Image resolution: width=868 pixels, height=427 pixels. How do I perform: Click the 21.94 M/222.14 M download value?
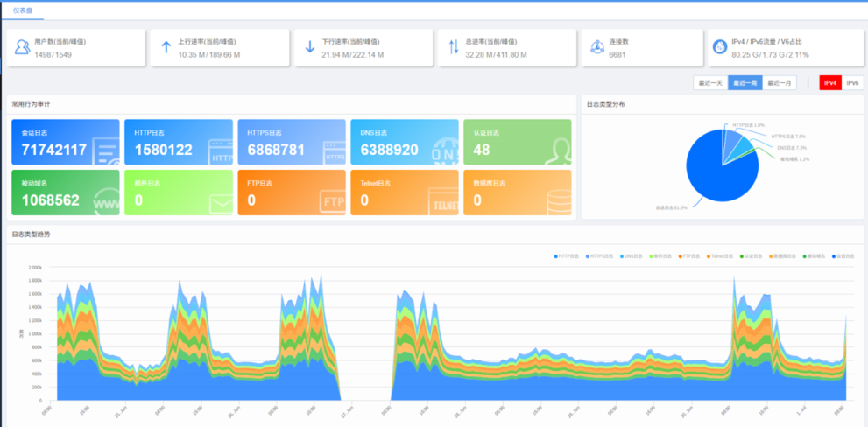[353, 55]
